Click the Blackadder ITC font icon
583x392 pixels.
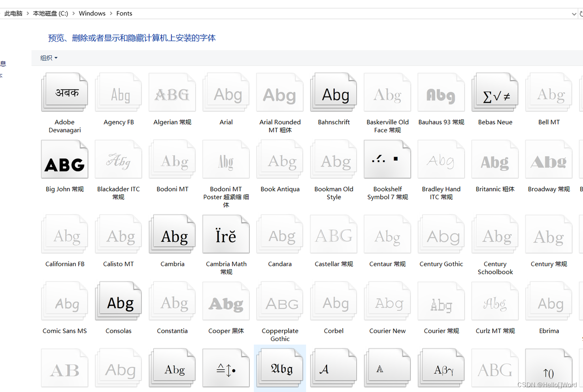pyautogui.click(x=118, y=159)
